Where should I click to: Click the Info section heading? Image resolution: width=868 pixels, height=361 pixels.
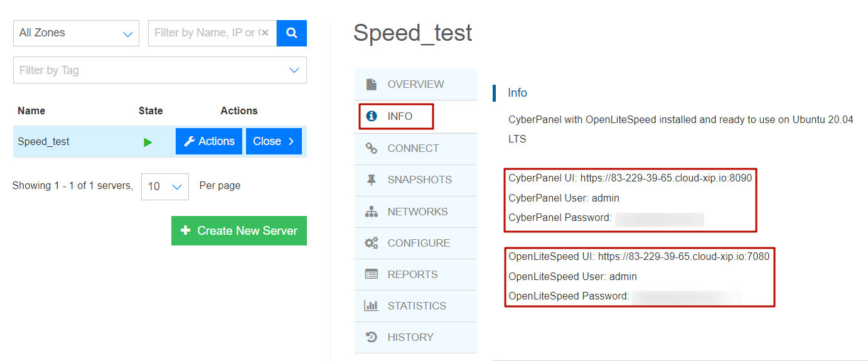point(517,93)
